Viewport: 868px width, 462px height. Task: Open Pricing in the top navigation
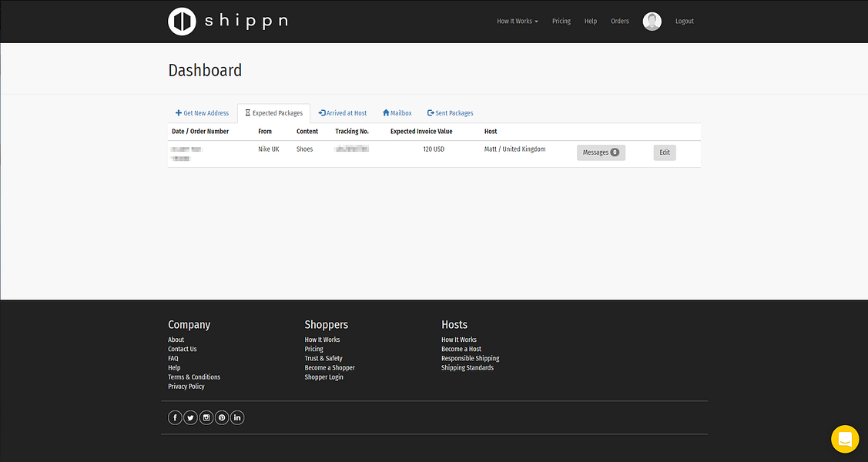(x=561, y=21)
